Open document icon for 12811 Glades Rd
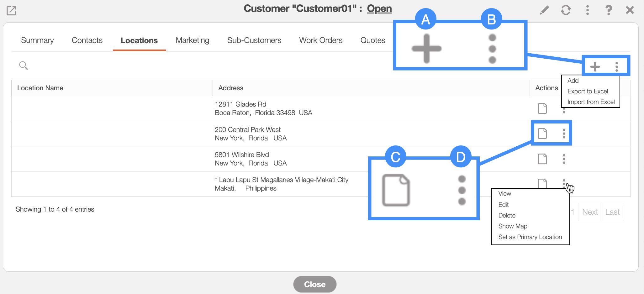 pyautogui.click(x=542, y=108)
